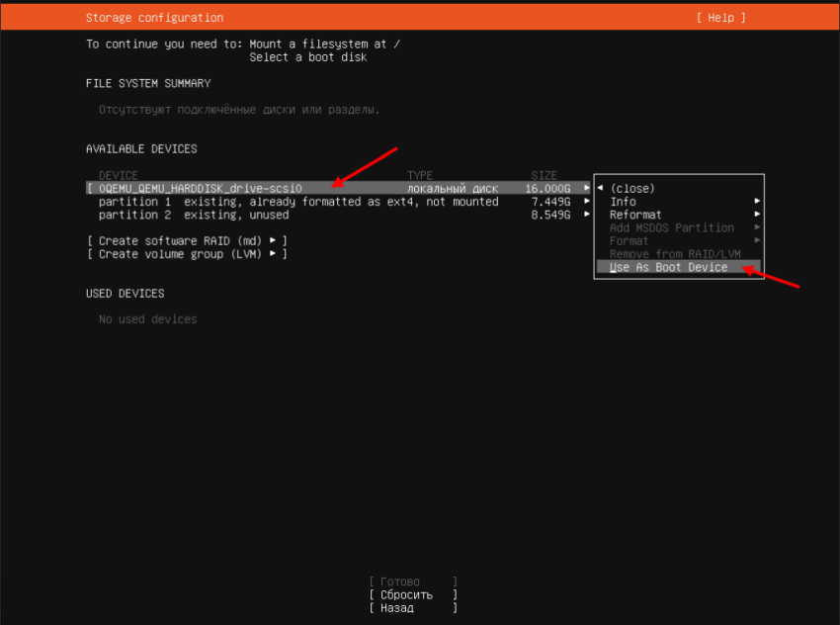840x625 pixels.
Task: Select partition 2 existing, unused row
Action: tap(338, 215)
